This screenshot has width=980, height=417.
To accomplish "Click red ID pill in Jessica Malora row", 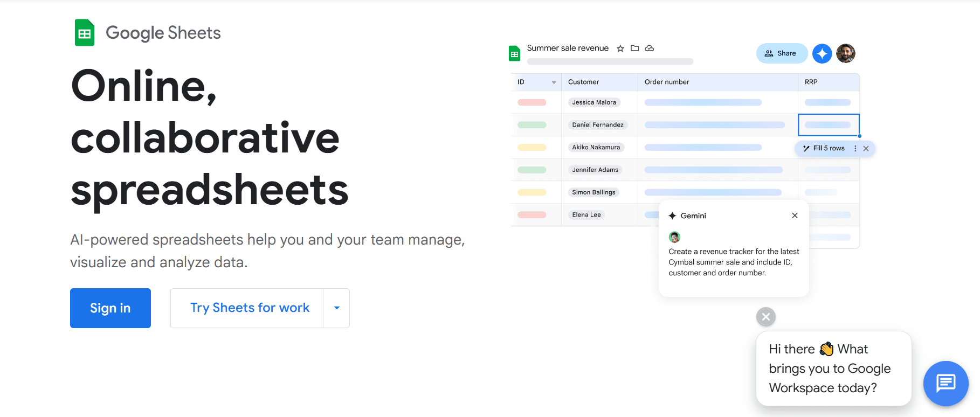I will pos(532,102).
